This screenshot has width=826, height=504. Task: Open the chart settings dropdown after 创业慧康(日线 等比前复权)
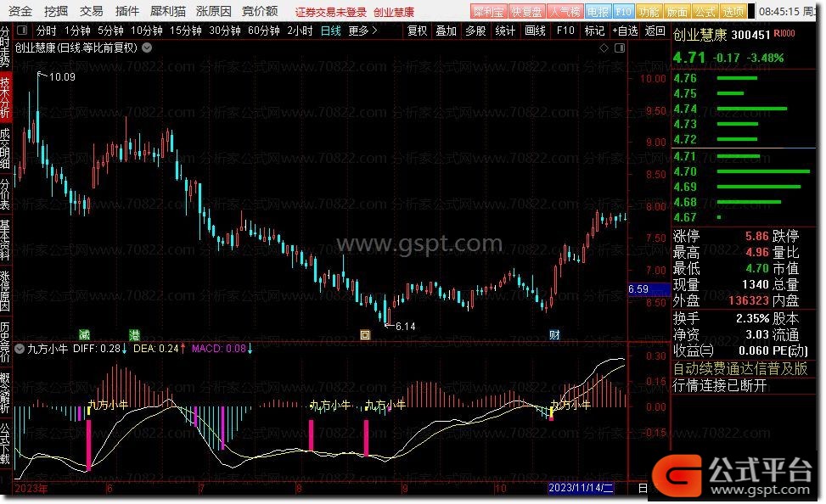(147, 48)
